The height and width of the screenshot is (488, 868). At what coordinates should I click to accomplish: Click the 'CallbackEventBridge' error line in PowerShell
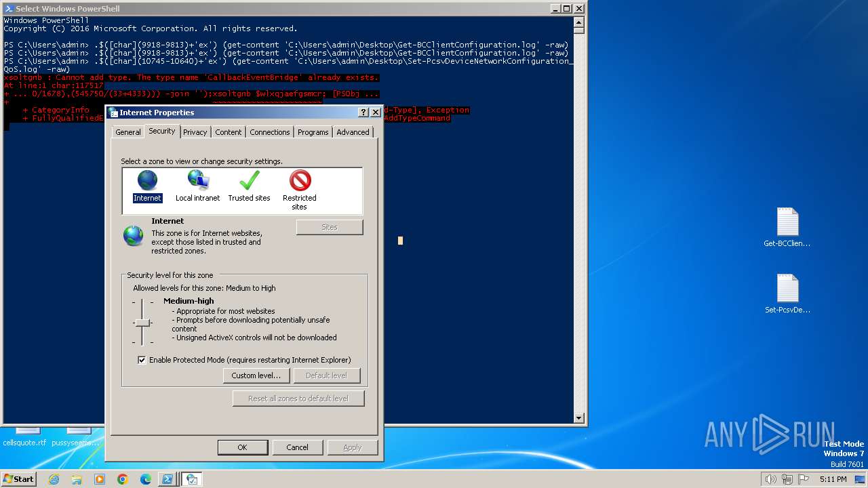(x=191, y=77)
